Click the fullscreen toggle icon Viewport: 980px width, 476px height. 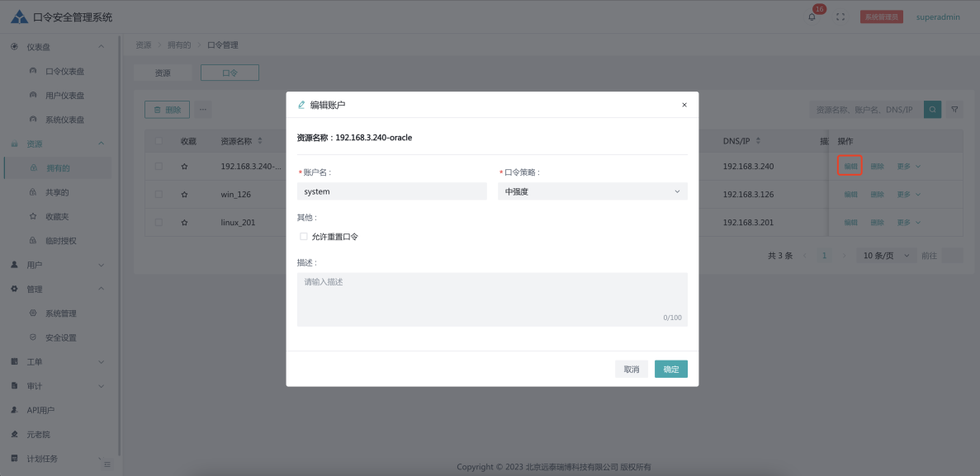pyautogui.click(x=840, y=17)
